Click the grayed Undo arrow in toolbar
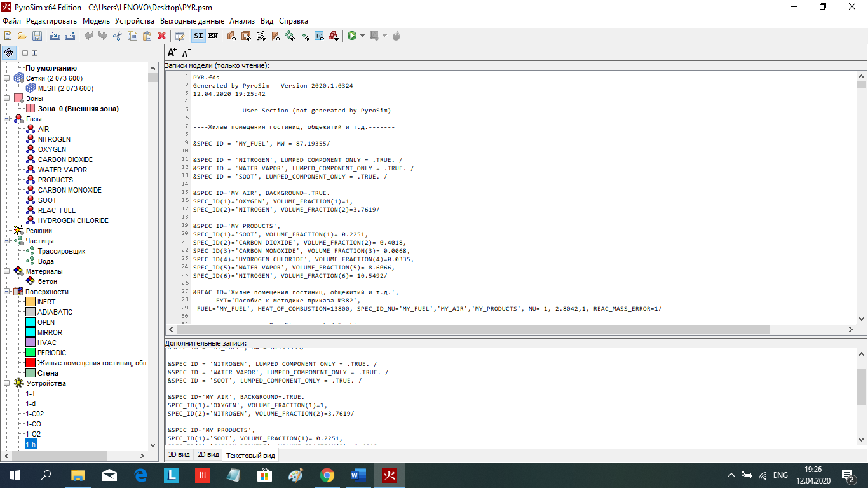This screenshot has width=868, height=488. point(88,36)
